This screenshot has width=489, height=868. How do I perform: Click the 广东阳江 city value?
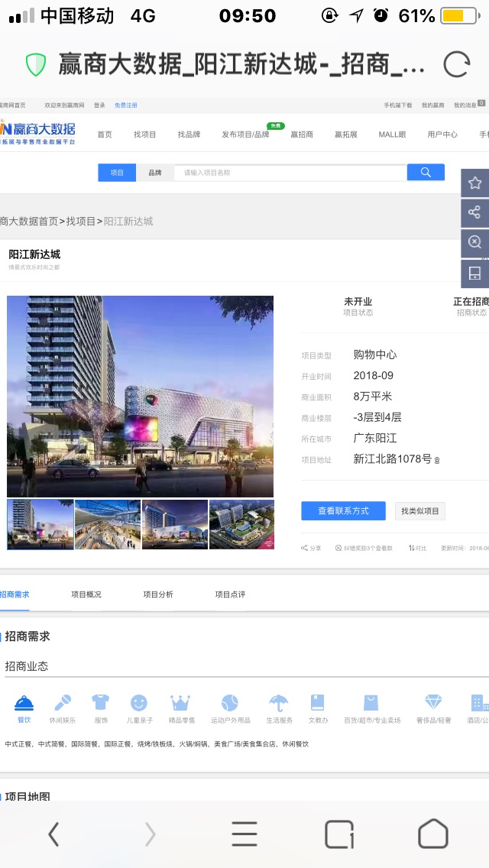[x=375, y=439]
